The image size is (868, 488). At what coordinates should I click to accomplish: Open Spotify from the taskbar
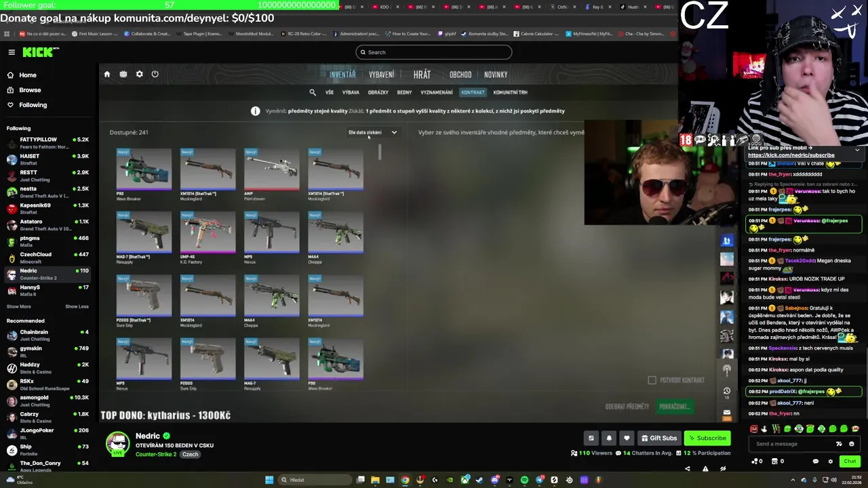(524, 480)
